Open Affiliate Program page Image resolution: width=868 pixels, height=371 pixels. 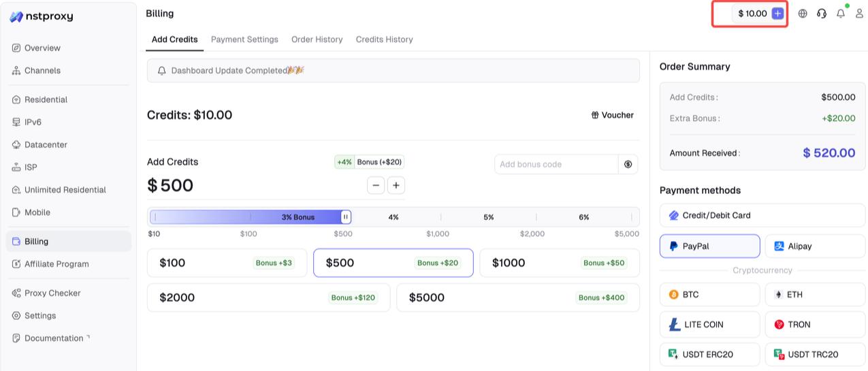(x=57, y=263)
